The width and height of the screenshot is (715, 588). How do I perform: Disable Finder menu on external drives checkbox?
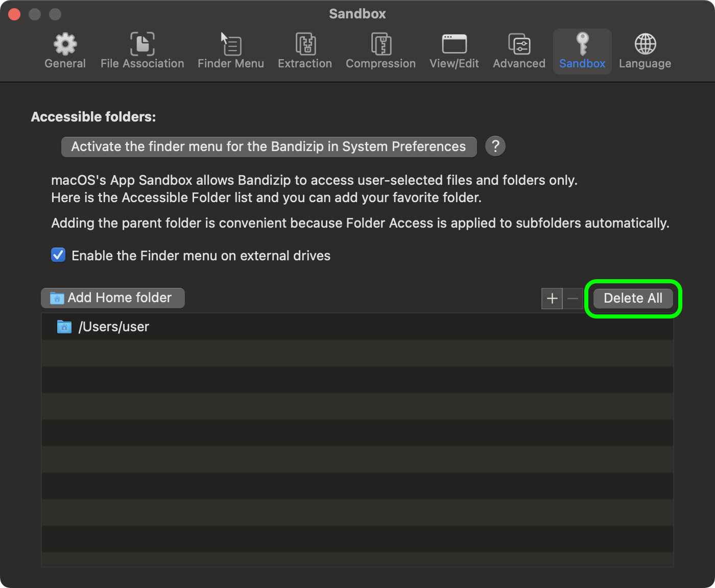(x=59, y=255)
